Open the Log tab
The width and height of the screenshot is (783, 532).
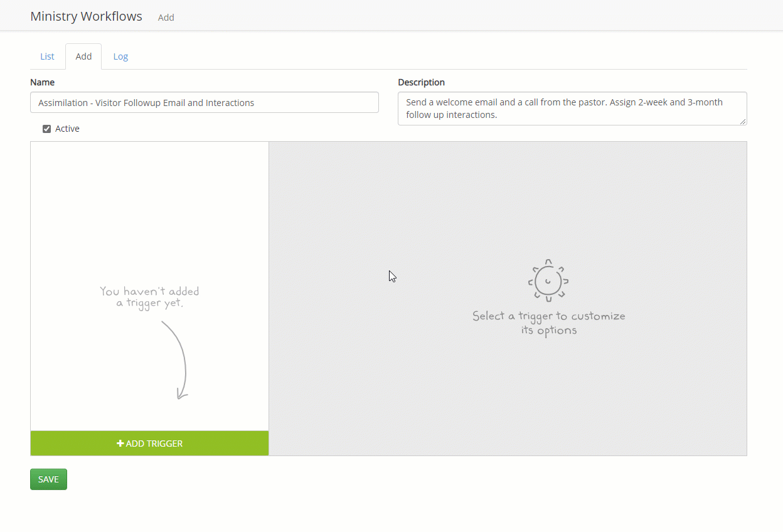(120, 56)
